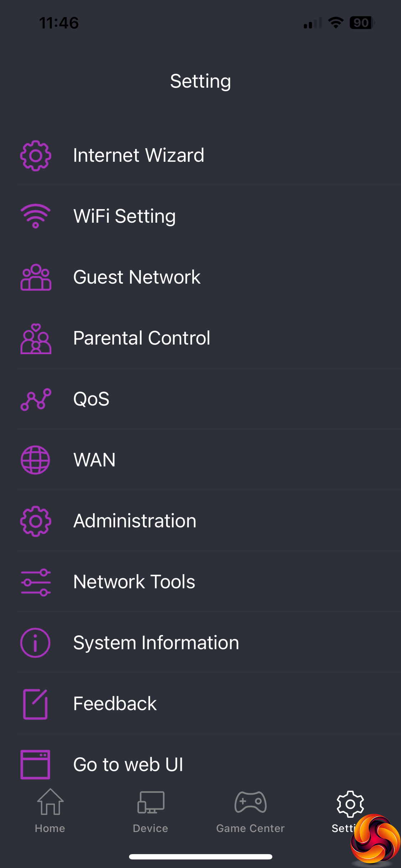Tap the Administration gear icon
Image resolution: width=401 pixels, height=868 pixels.
[x=36, y=521]
